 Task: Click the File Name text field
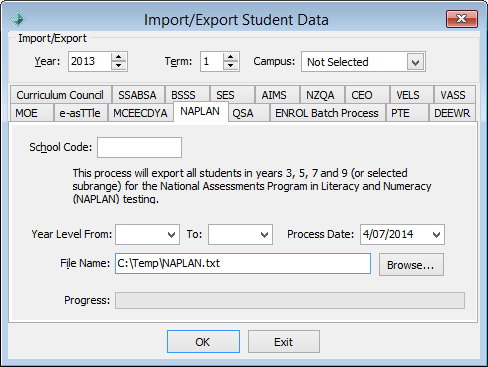pos(243,263)
